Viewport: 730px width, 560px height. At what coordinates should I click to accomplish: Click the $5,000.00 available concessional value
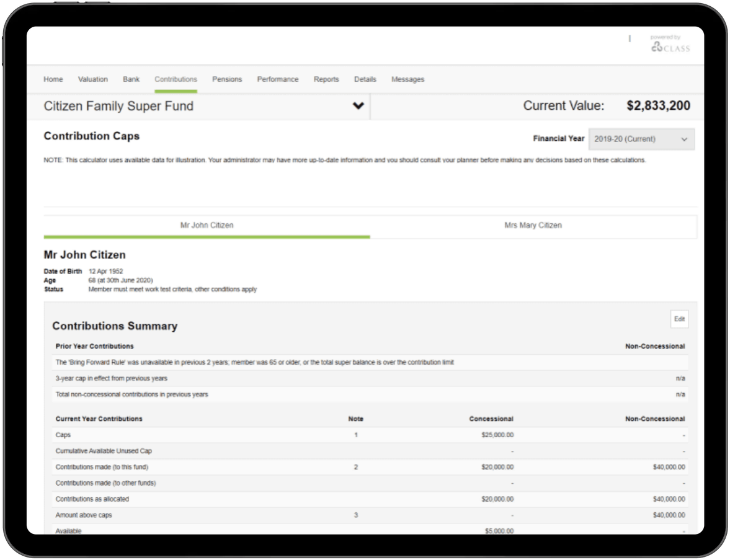tap(499, 531)
